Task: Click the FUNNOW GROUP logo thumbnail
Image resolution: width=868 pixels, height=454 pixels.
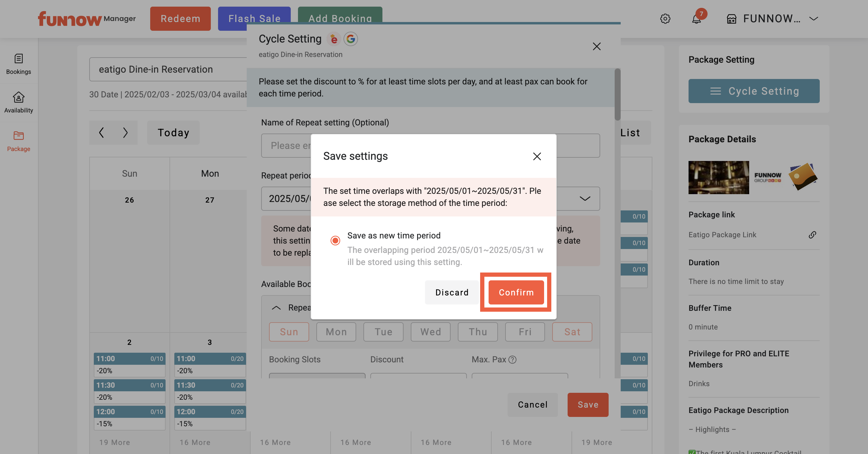Action: pyautogui.click(x=768, y=178)
